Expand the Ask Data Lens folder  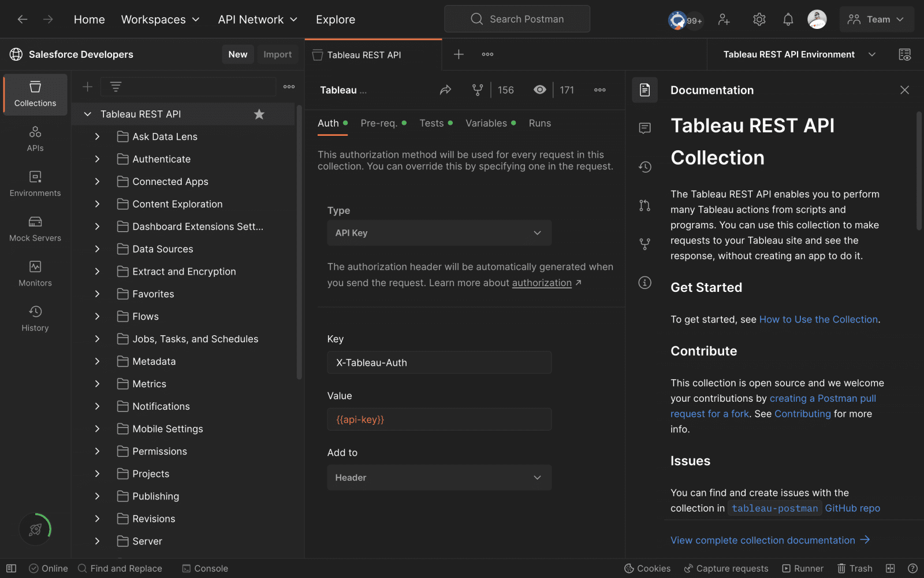point(97,136)
